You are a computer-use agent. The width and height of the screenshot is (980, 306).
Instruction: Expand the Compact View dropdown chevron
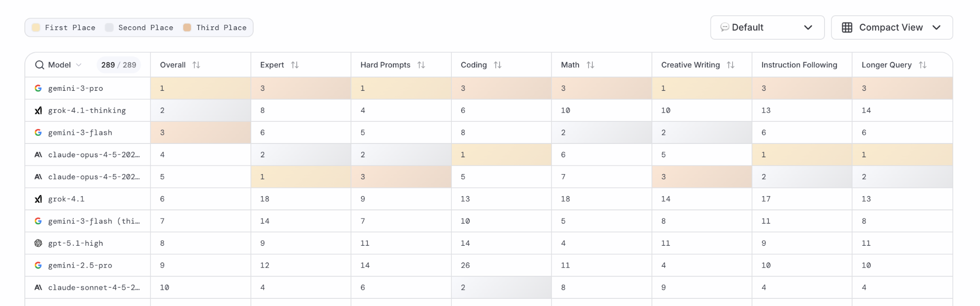936,28
